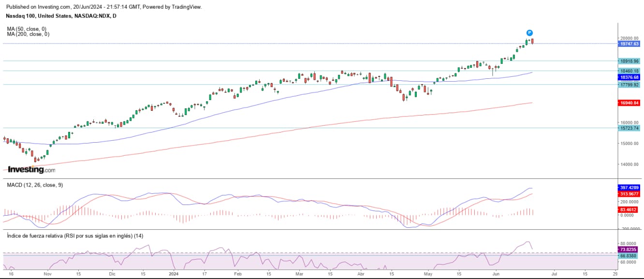The width and height of the screenshot is (644, 279).
Task: Click the 17 label on the date axis
Action: click(205, 273)
